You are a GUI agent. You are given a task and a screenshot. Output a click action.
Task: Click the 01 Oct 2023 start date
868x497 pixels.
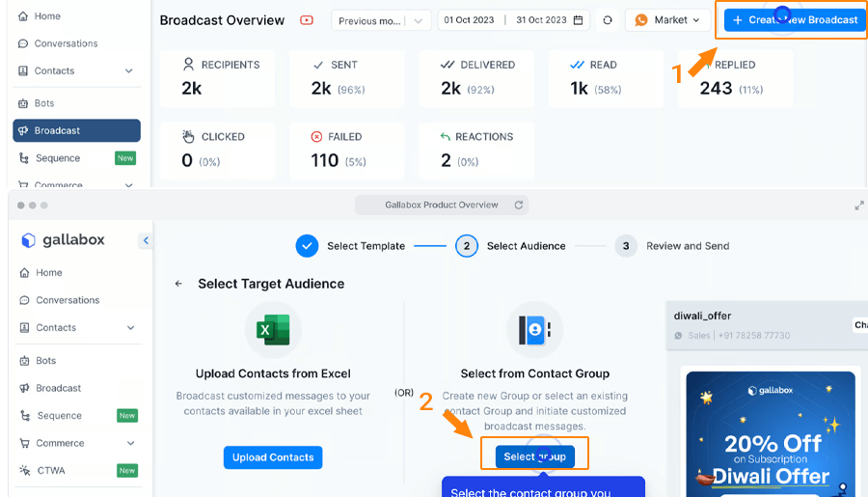tap(469, 20)
